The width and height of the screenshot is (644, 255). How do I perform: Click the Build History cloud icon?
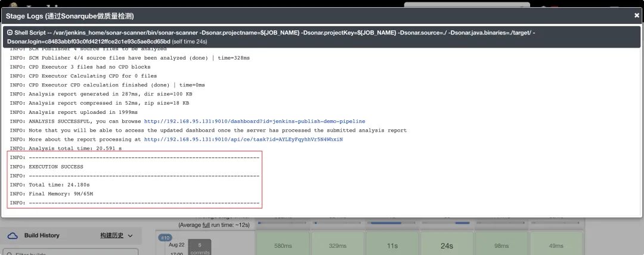13,236
